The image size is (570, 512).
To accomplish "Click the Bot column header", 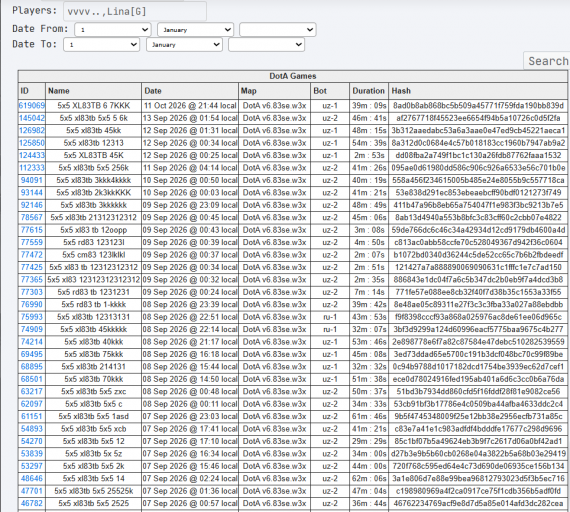I will tap(330, 91).
